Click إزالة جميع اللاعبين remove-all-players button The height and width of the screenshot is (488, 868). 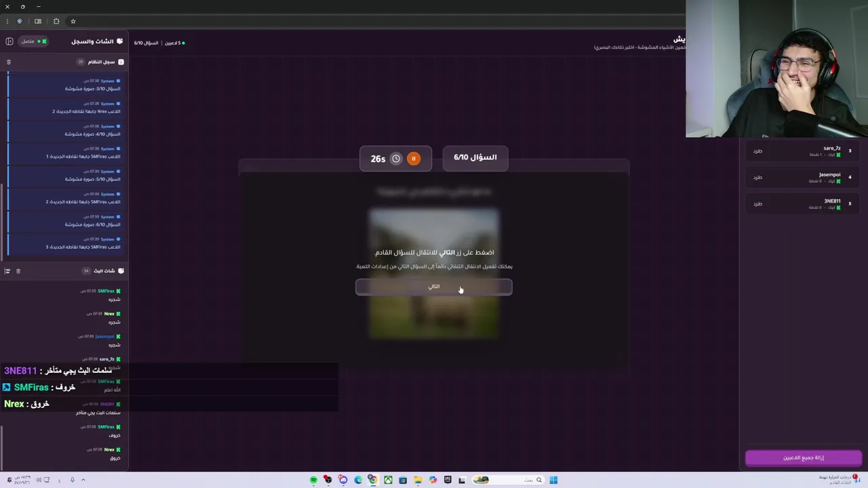tap(804, 457)
